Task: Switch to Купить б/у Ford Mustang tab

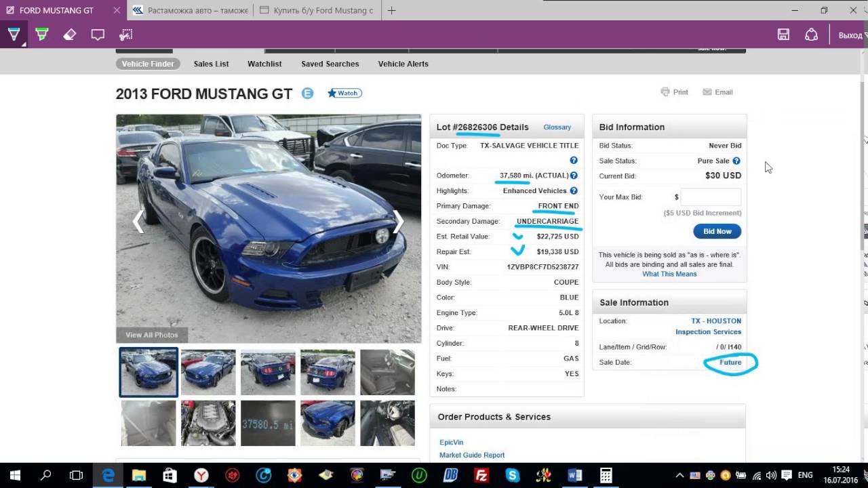Action: (316, 10)
